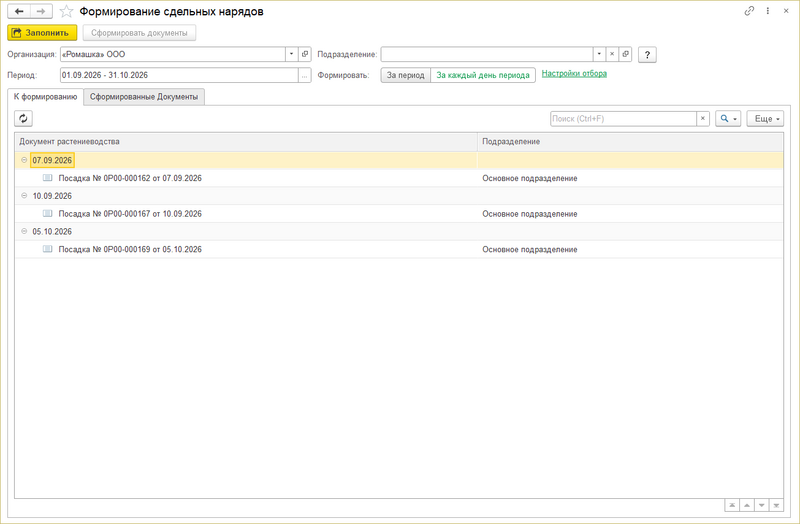Copy the link via the chain icon
Screen dimensions: 800x524
click(x=749, y=11)
